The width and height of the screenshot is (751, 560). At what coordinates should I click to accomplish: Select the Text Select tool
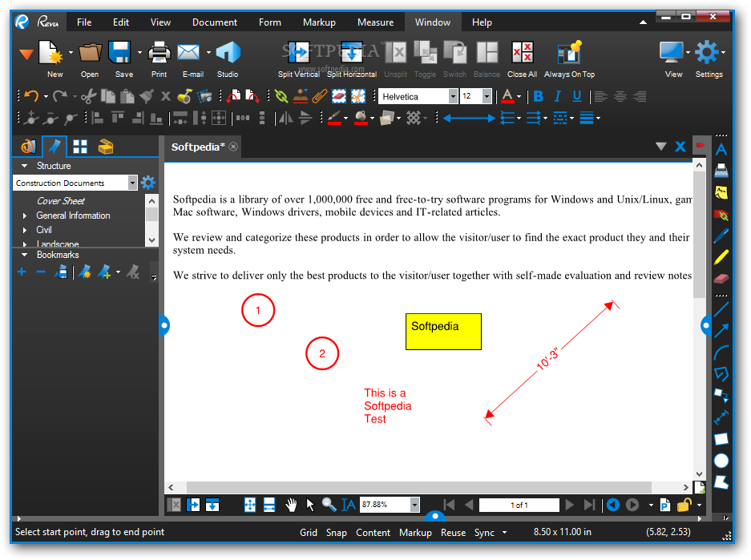pyautogui.click(x=348, y=505)
